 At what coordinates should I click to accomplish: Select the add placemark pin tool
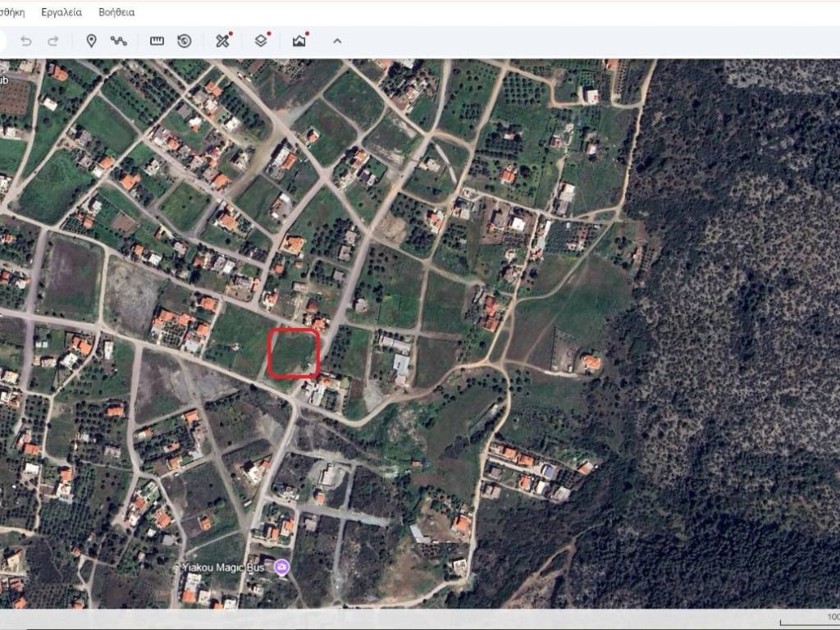(91, 41)
